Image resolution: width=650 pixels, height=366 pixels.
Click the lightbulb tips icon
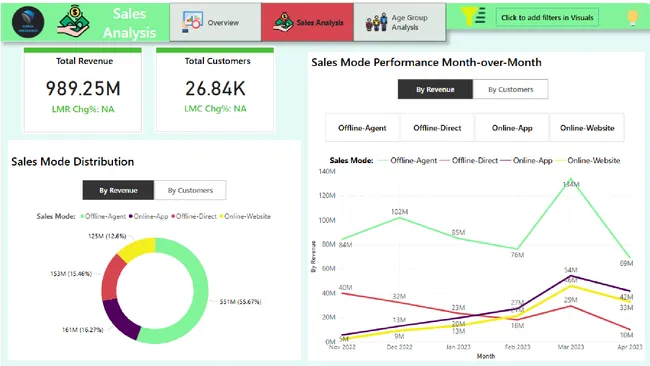point(633,18)
